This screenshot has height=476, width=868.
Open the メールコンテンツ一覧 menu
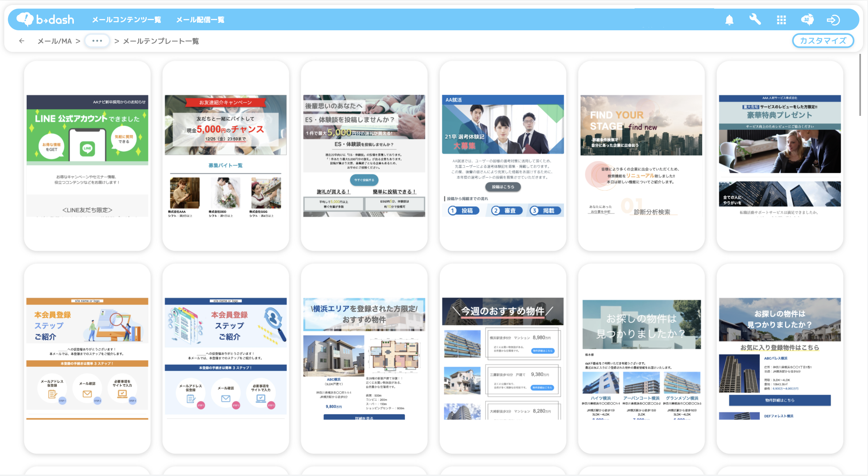tap(127, 20)
